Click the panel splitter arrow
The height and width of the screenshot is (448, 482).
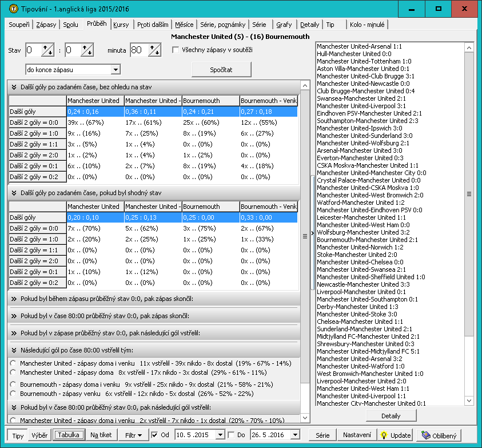coord(312,233)
